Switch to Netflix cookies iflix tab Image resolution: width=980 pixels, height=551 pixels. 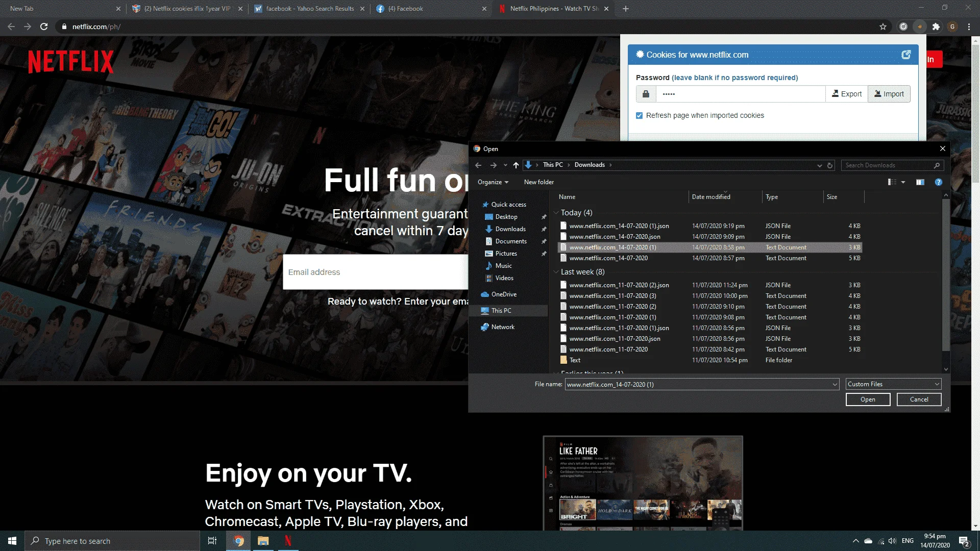coord(187,9)
